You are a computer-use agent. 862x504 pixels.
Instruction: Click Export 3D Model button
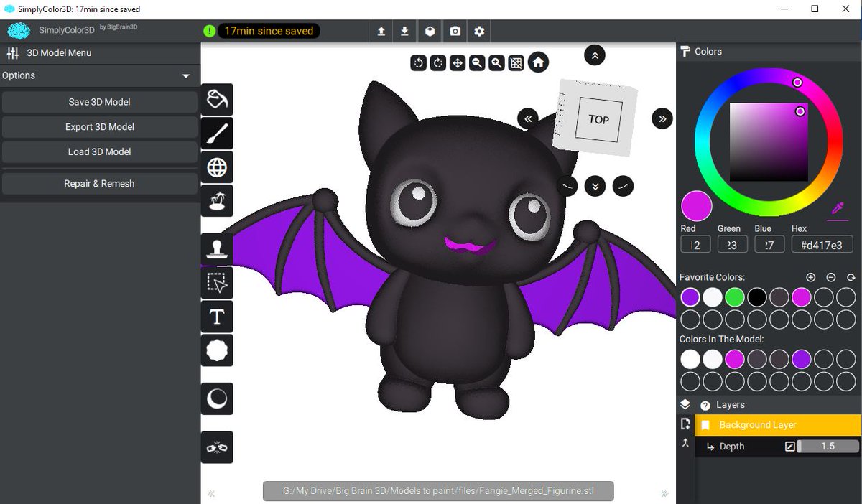pyautogui.click(x=100, y=127)
